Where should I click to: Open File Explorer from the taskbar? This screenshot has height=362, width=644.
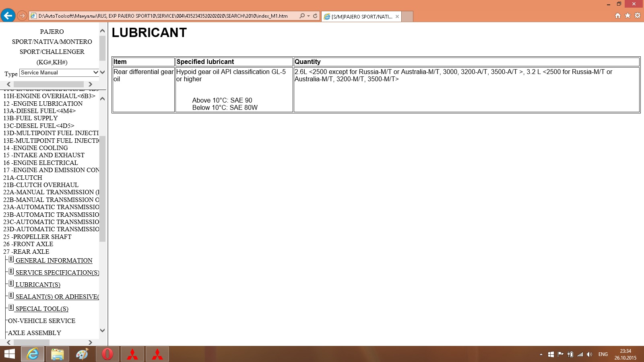[x=58, y=354]
